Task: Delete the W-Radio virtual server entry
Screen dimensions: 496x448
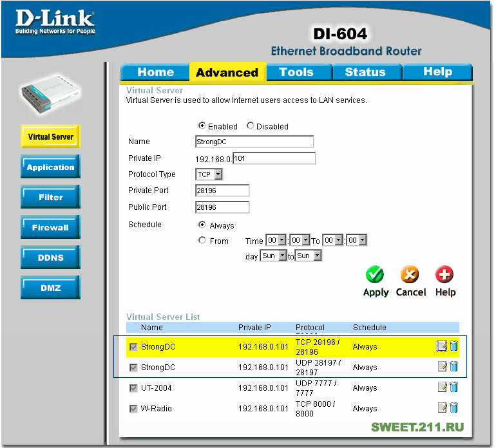Action: tap(454, 407)
